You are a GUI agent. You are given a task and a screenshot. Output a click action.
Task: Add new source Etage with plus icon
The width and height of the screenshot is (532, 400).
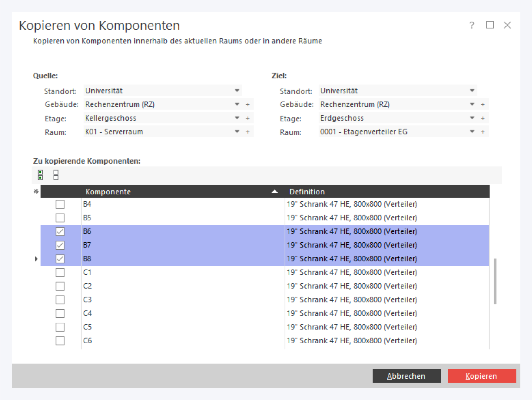tap(248, 118)
